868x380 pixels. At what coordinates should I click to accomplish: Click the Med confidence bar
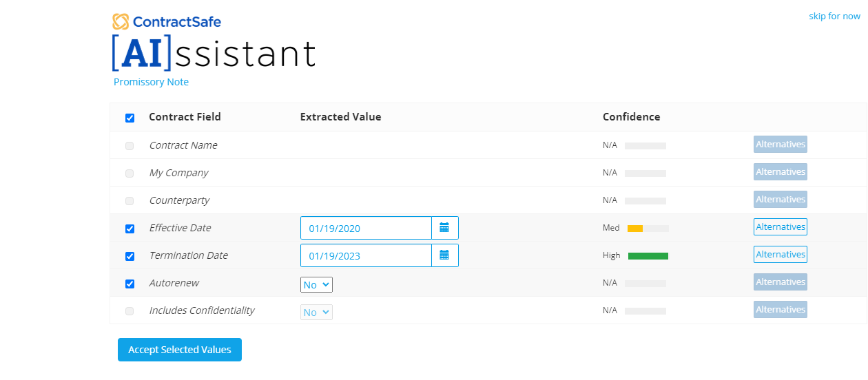point(648,229)
